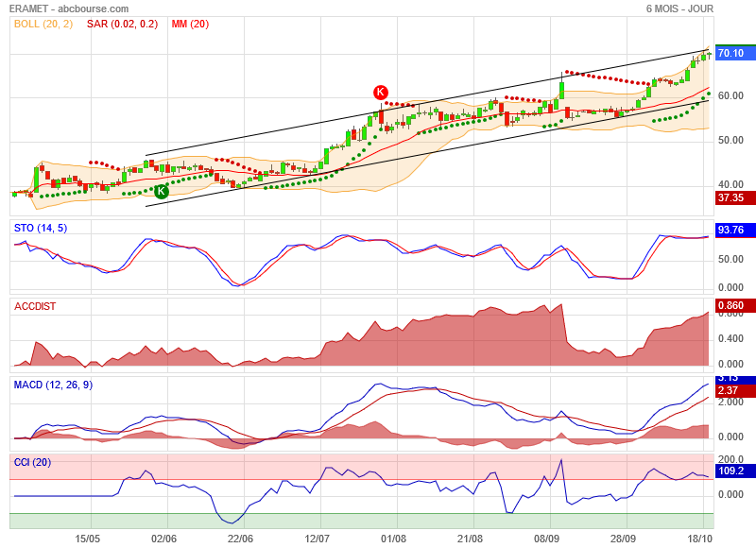Click the 21/08 date label
756x548 pixels.
470,539
